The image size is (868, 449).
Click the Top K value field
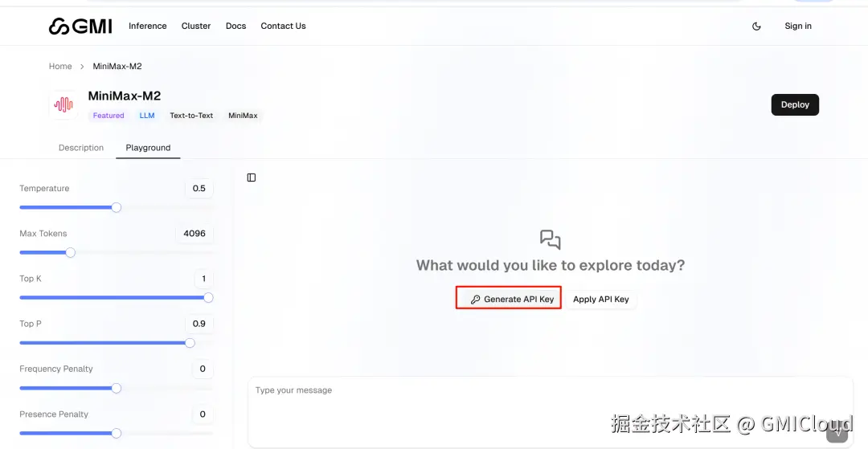click(203, 279)
